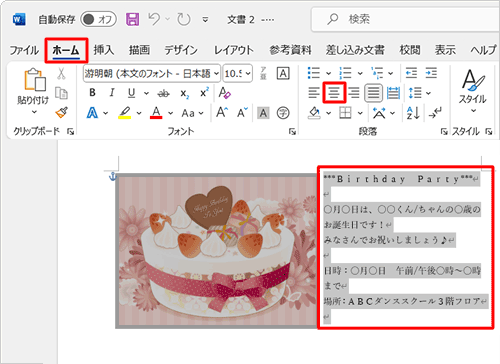Switch to the 挿入 tab
This screenshot has height=364, width=500.
tap(104, 50)
